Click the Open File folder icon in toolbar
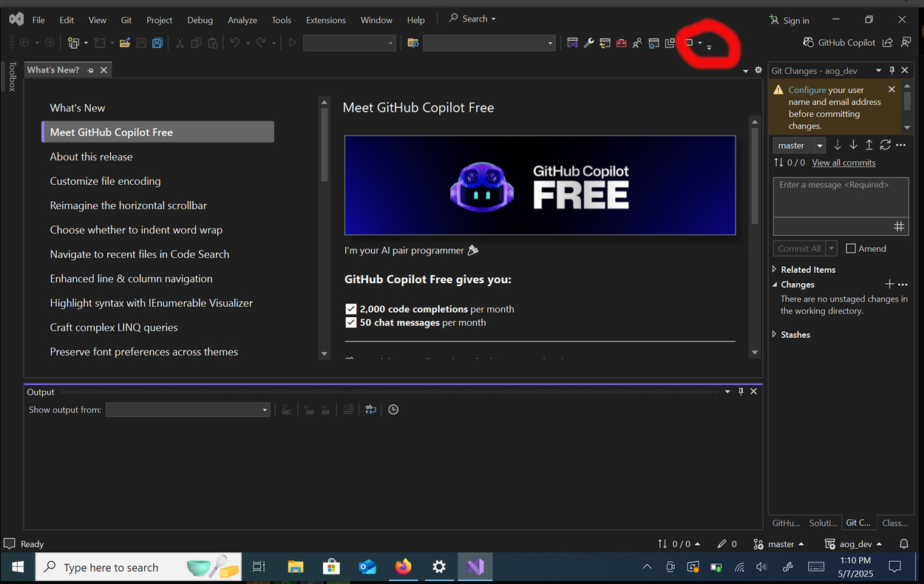The height and width of the screenshot is (584, 924). [125, 43]
